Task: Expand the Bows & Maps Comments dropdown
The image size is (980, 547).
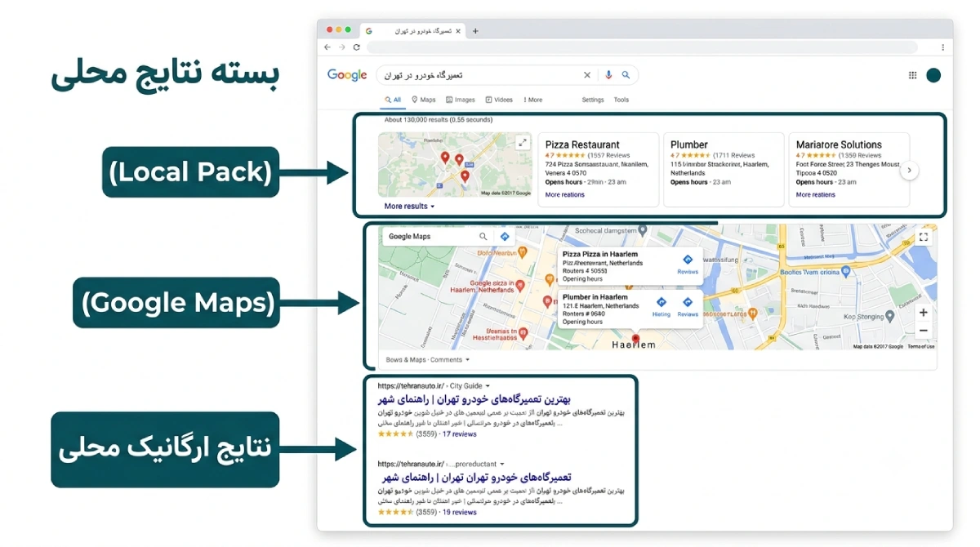Action: pyautogui.click(x=428, y=360)
